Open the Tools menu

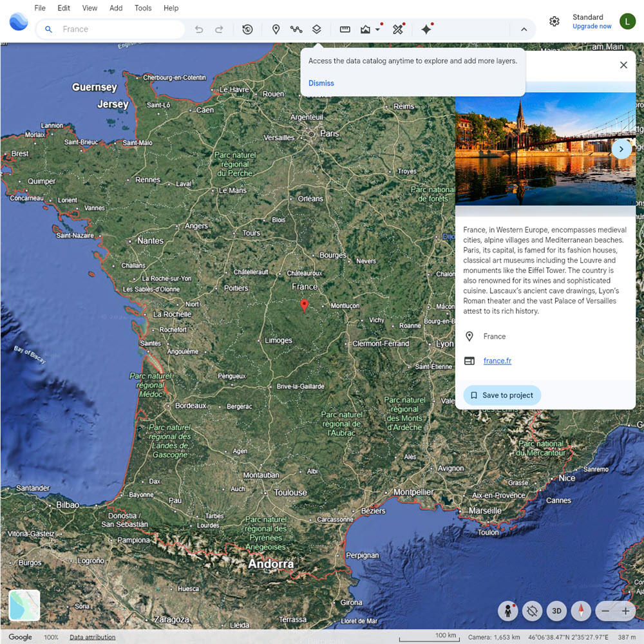point(143,8)
